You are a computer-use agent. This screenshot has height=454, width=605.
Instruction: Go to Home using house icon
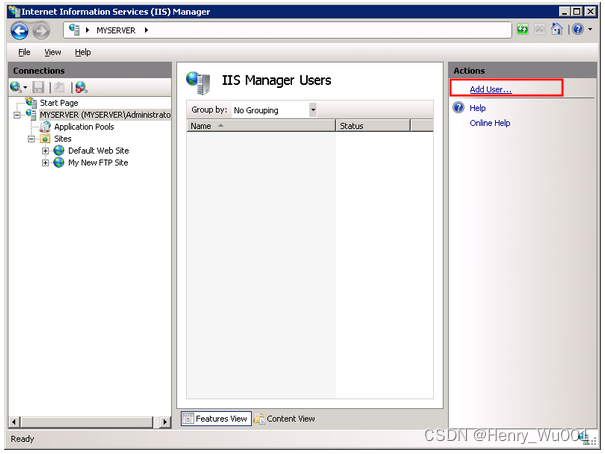[556, 29]
